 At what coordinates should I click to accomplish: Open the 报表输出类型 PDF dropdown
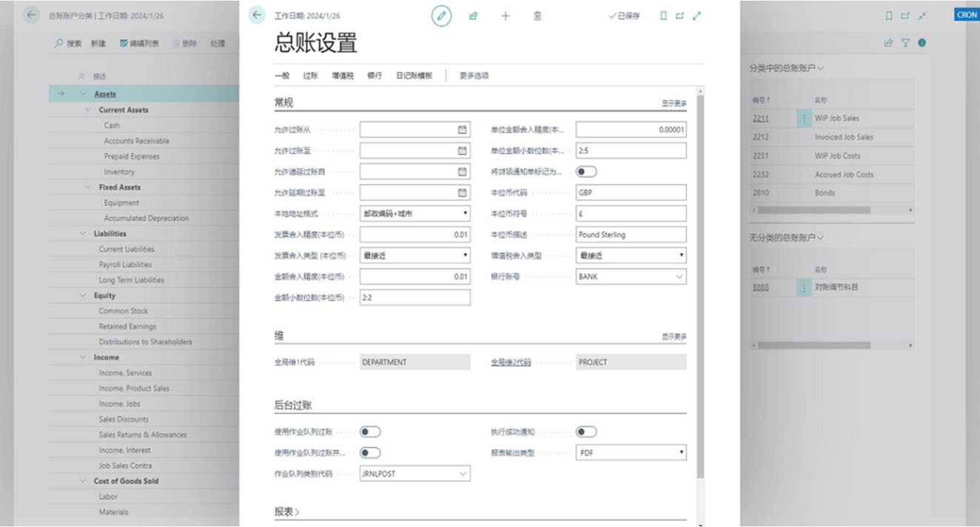tap(680, 452)
